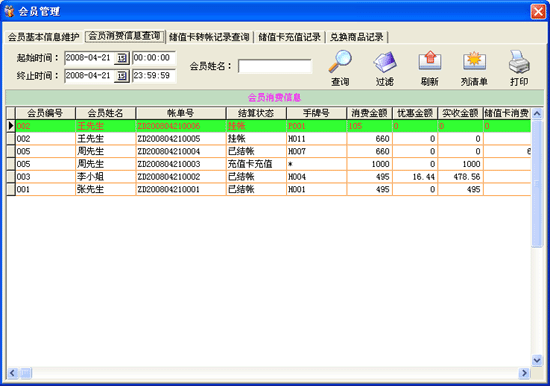Open the 起始时间 calendar picker
This screenshot has height=386, width=550.
tap(121, 58)
